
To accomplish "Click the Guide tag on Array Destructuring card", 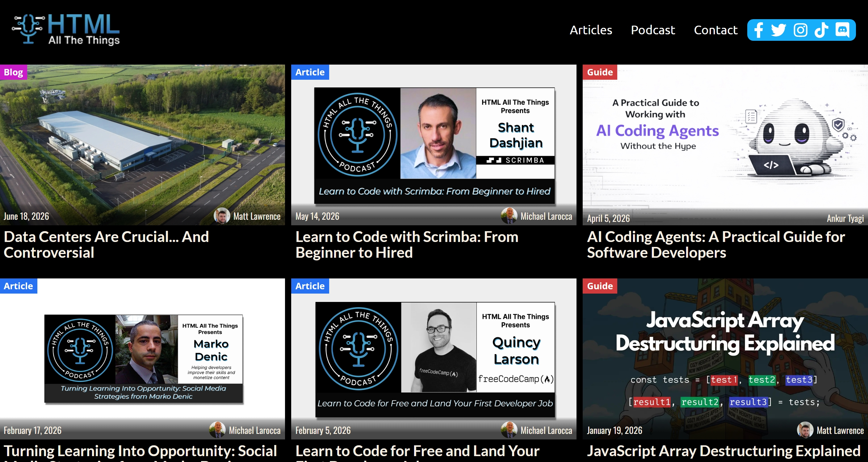I will 600,286.
